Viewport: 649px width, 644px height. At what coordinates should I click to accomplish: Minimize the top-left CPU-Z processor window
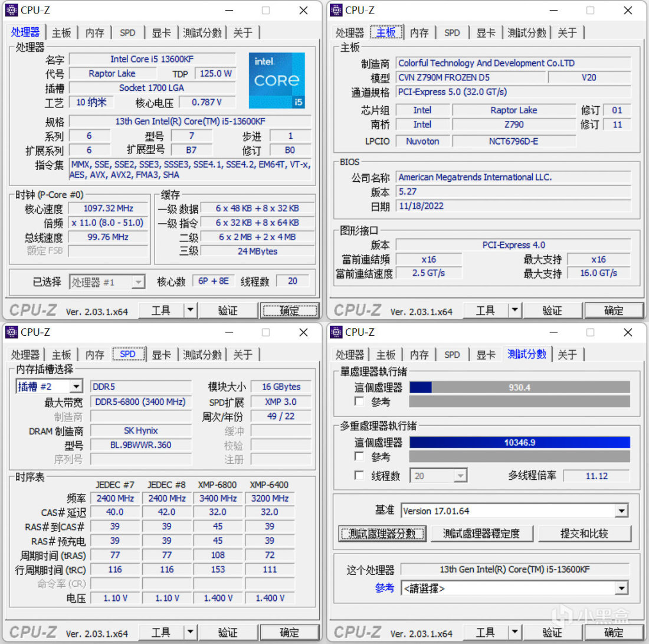click(x=229, y=11)
